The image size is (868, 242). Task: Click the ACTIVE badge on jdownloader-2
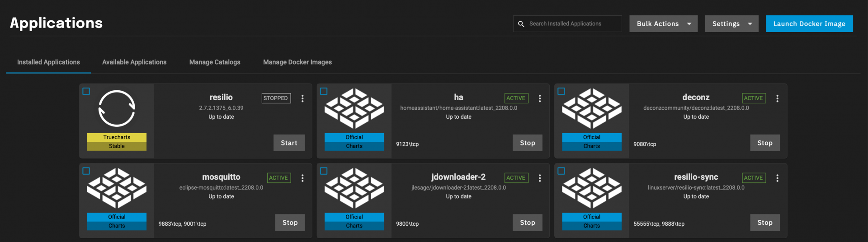(x=516, y=178)
